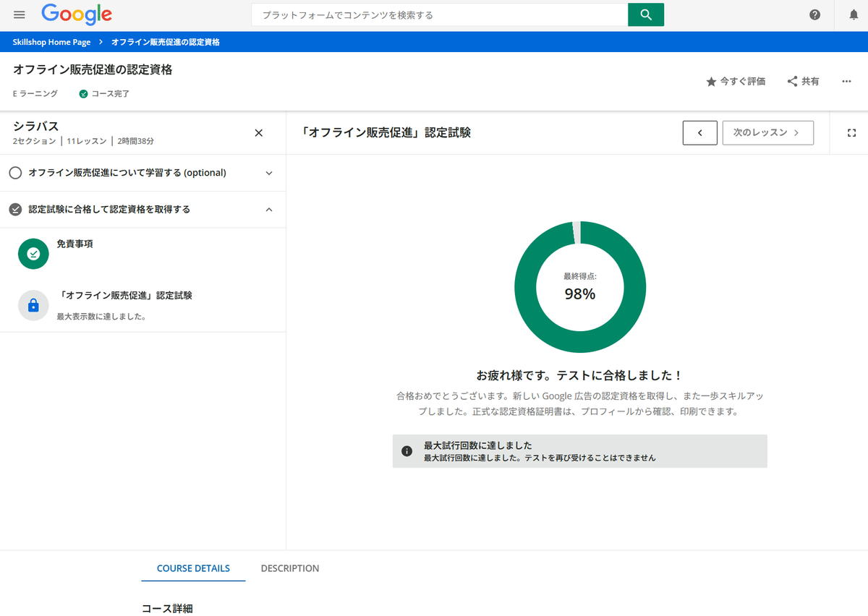The height and width of the screenshot is (616, 868).
Task: Navigate to Skillshop Home Page breadcrumb link
Action: [x=50, y=42]
